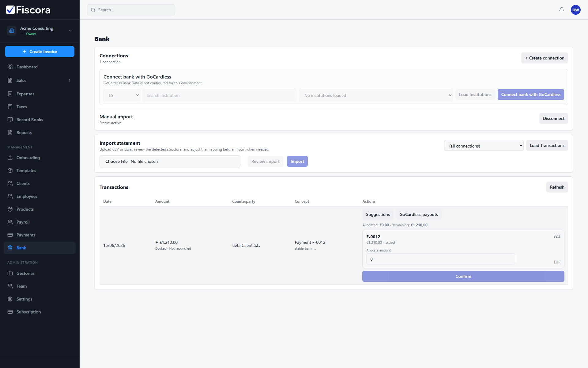Viewport: 588px width, 368px height.
Task: Click the Dashboard grid icon
Action: click(x=10, y=67)
